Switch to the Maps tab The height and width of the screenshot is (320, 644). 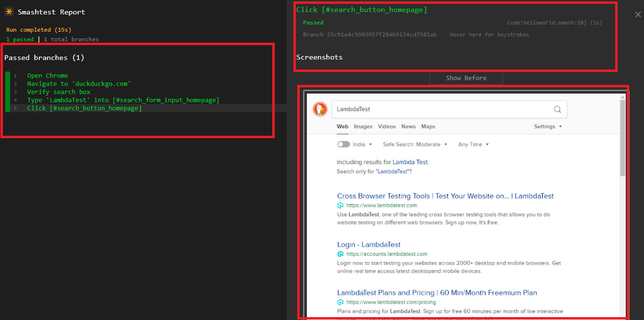point(428,127)
